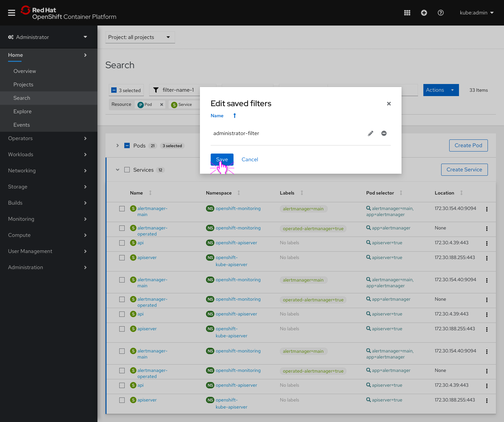Close the Edit saved filters dialog

click(x=389, y=103)
